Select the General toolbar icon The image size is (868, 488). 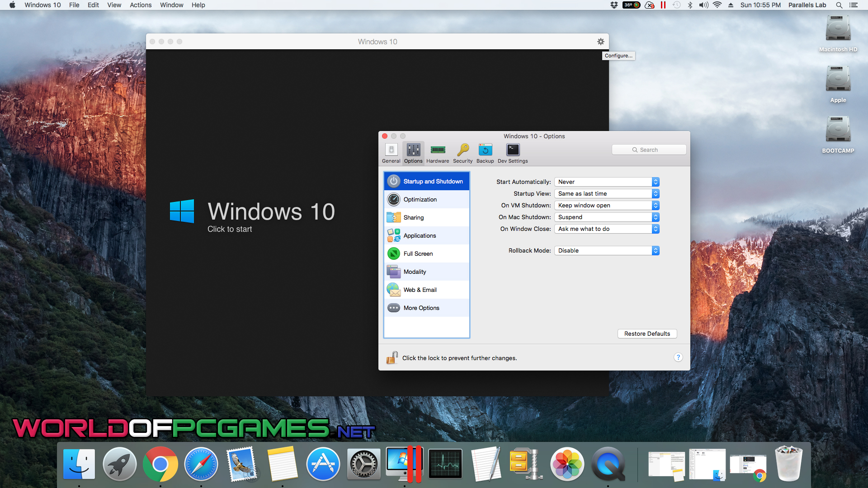tap(391, 150)
